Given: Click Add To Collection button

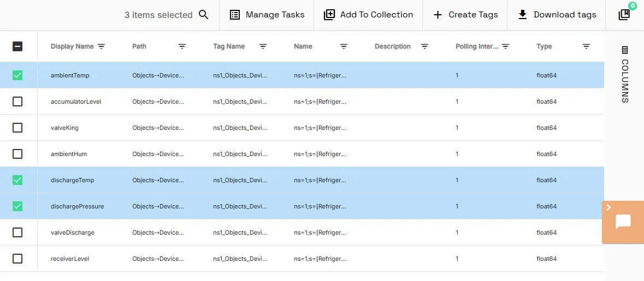Looking at the screenshot, I should (368, 15).
